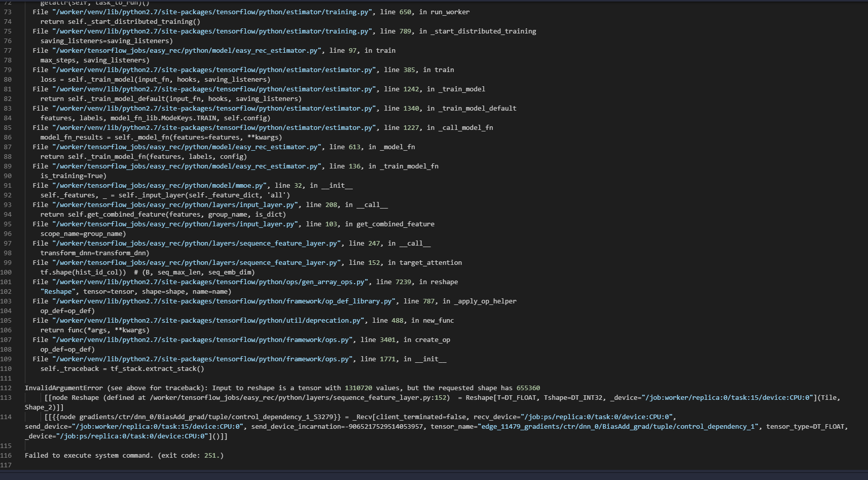
Task: Click sequence_feature_layer.py path in target_attention
Action: point(197,262)
